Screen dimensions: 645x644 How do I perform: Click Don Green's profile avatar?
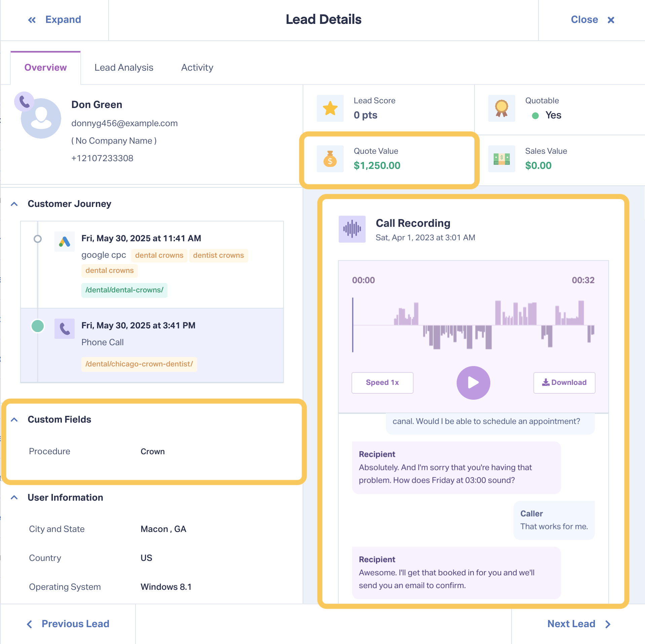coord(41,118)
